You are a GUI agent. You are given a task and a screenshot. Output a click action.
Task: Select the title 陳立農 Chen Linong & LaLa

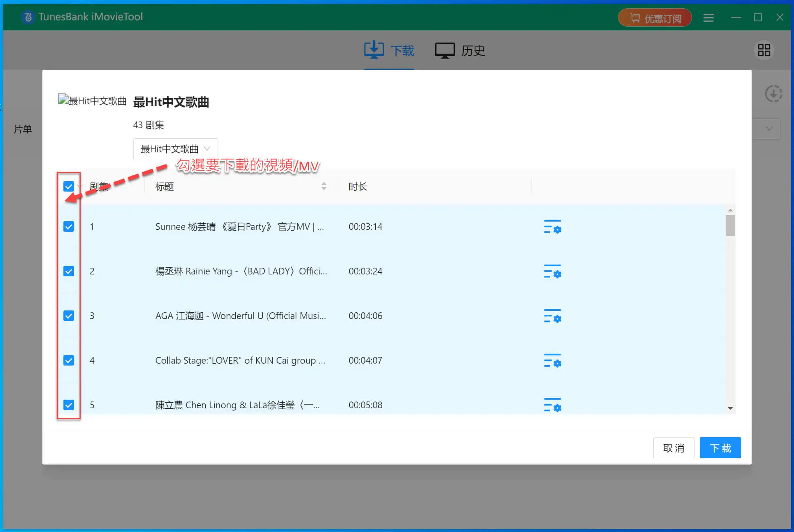pyautogui.click(x=238, y=405)
